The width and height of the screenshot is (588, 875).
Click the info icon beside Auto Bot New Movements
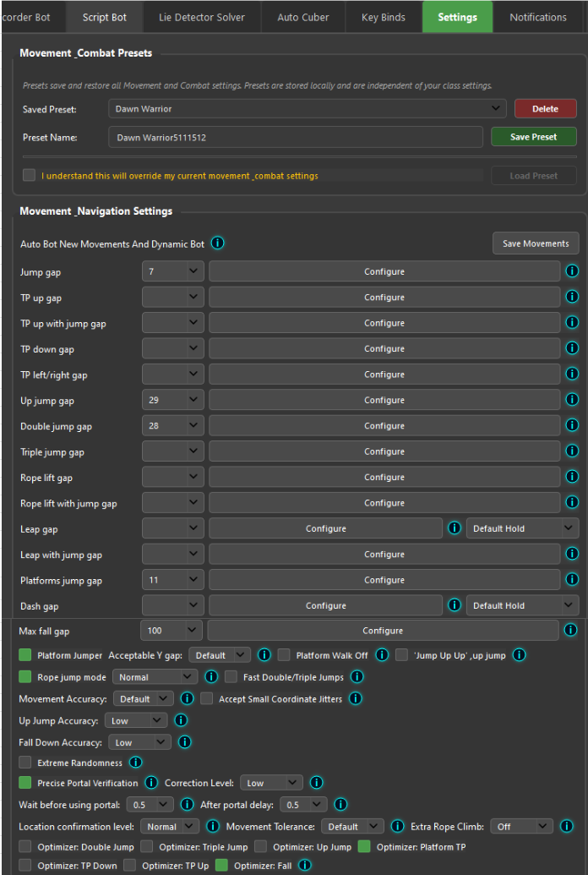(x=218, y=243)
